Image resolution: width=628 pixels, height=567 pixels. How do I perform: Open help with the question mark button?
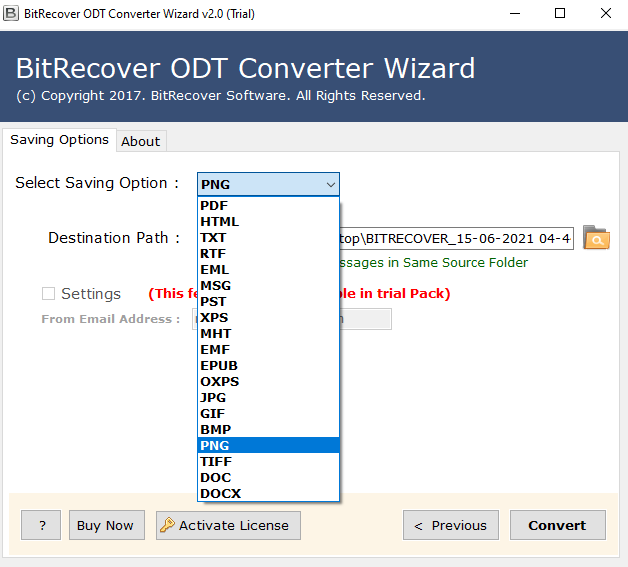point(41,525)
